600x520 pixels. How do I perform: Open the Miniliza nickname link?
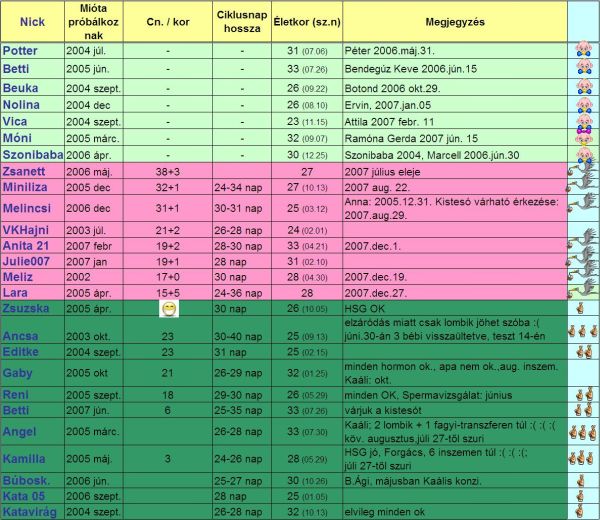30,187
